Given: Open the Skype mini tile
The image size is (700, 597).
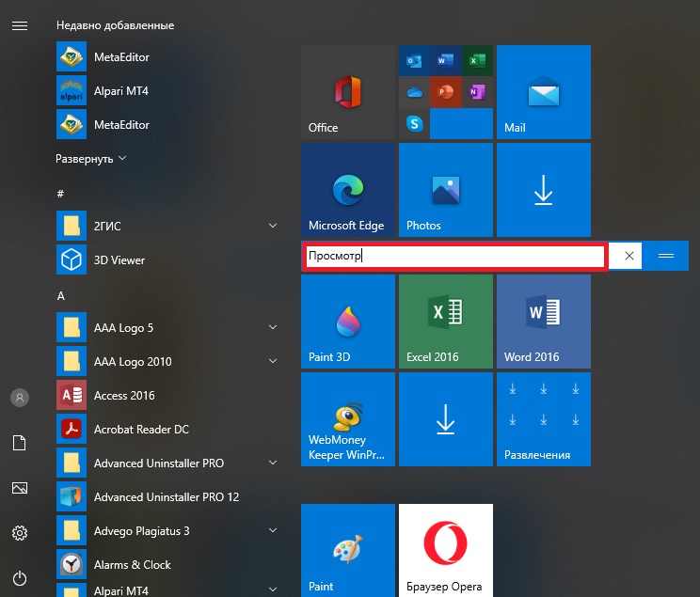Looking at the screenshot, I should coord(414,123).
